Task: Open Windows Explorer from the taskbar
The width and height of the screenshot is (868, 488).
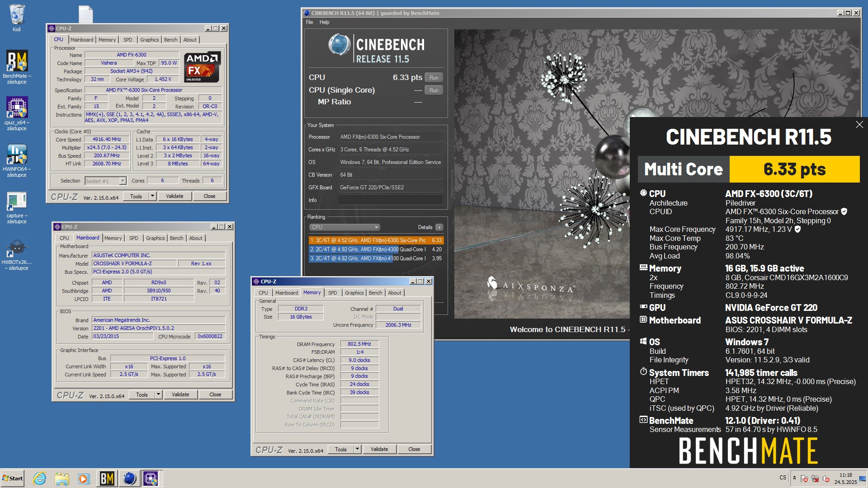Action: 62,478
